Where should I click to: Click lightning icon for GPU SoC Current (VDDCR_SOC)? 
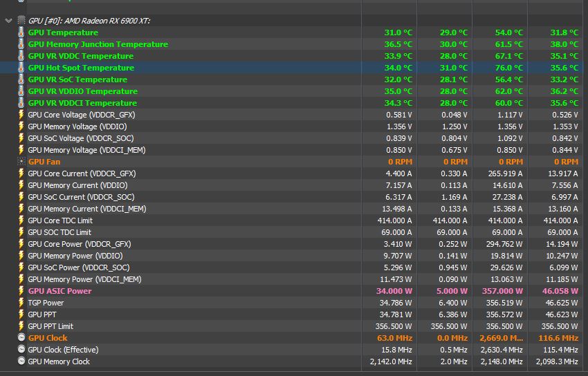[x=21, y=196]
